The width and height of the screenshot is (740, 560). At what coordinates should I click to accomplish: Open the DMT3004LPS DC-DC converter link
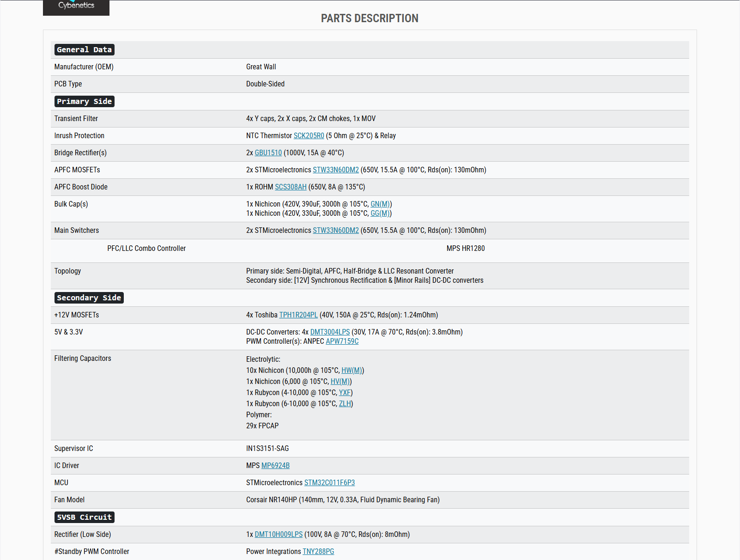click(x=330, y=332)
